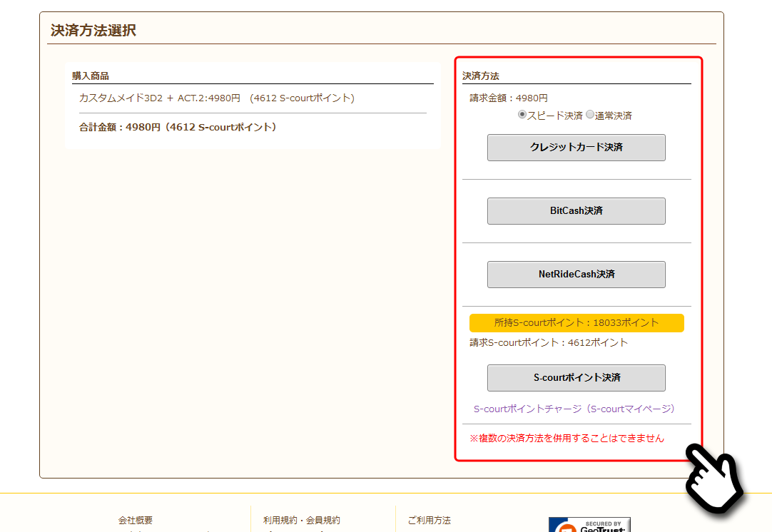772x532 pixels.
Task: Select the スピード決済 radio button
Action: coord(522,115)
